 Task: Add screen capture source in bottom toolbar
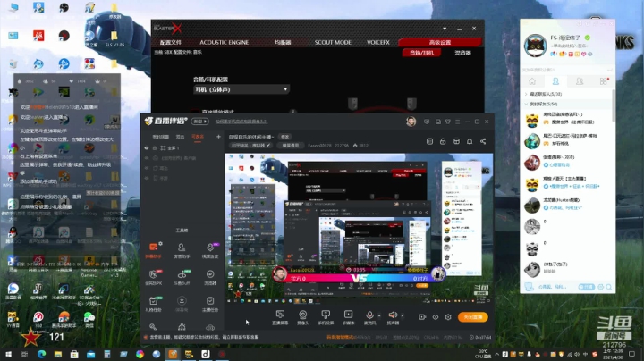tap(280, 317)
